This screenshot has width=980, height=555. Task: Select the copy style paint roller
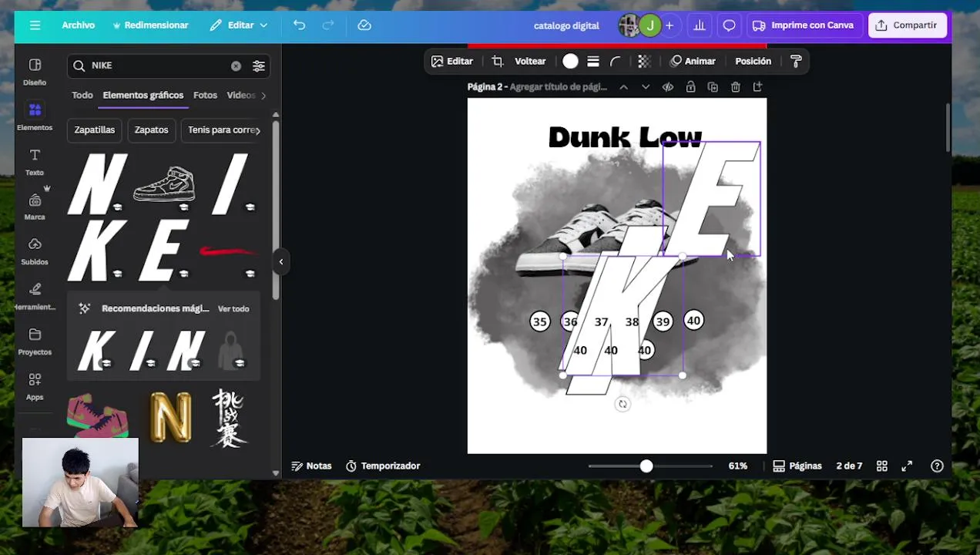[x=796, y=61]
